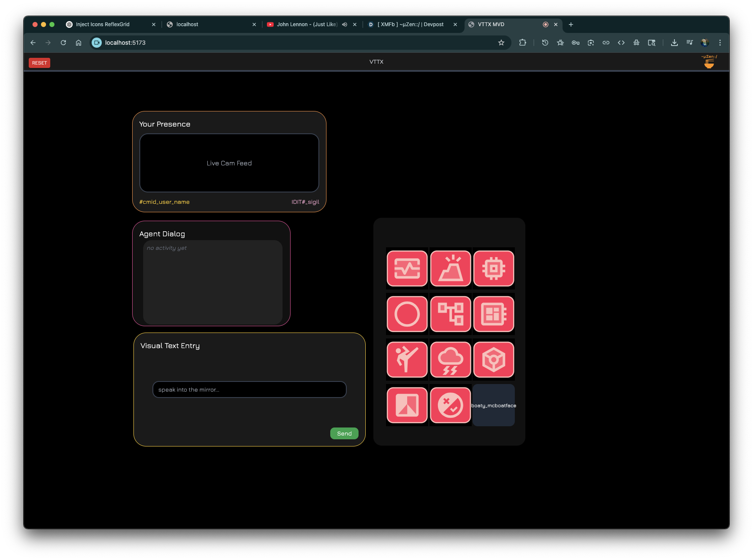The height and width of the screenshot is (560, 753).
Task: Open the bookmarks star toolbar icon
Action: pos(560,43)
